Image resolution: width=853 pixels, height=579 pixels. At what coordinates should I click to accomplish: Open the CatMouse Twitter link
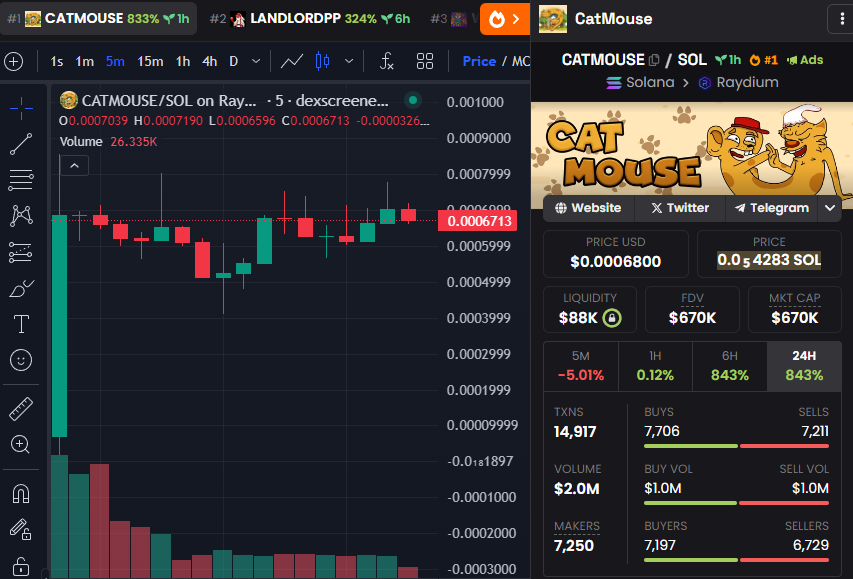tap(680, 208)
